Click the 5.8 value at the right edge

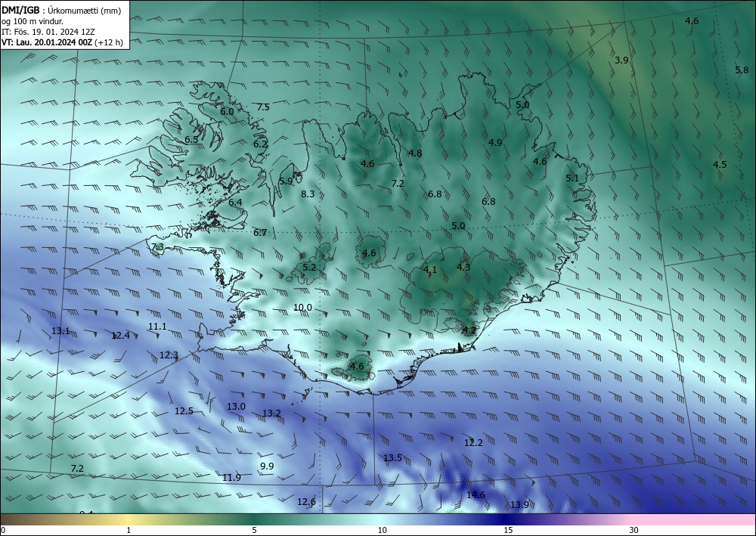742,70
